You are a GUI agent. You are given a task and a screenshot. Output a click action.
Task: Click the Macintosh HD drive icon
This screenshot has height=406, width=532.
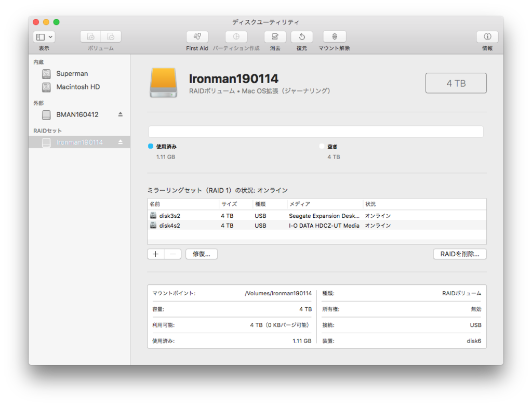(46, 87)
